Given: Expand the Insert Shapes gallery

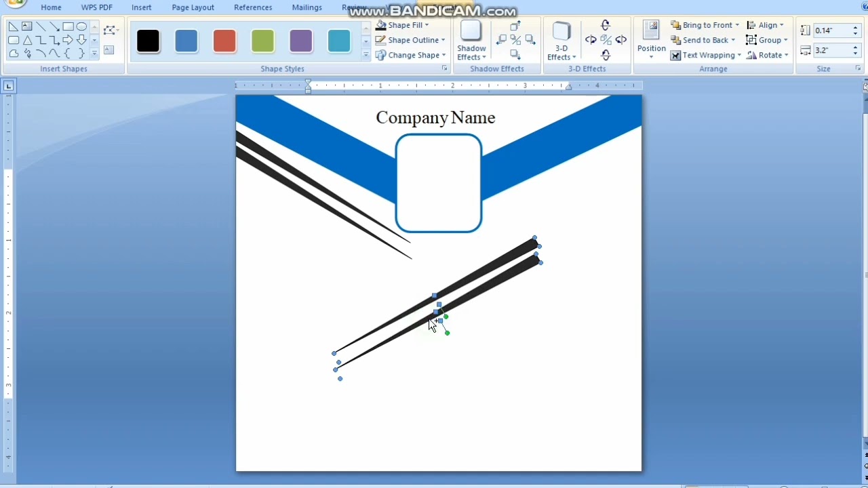Looking at the screenshot, I should [x=94, y=54].
